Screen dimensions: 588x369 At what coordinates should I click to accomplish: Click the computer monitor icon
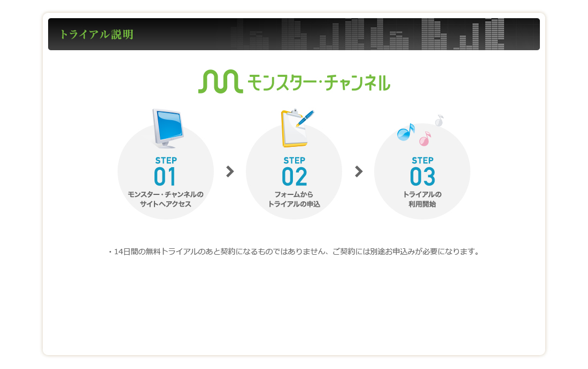[x=167, y=128]
